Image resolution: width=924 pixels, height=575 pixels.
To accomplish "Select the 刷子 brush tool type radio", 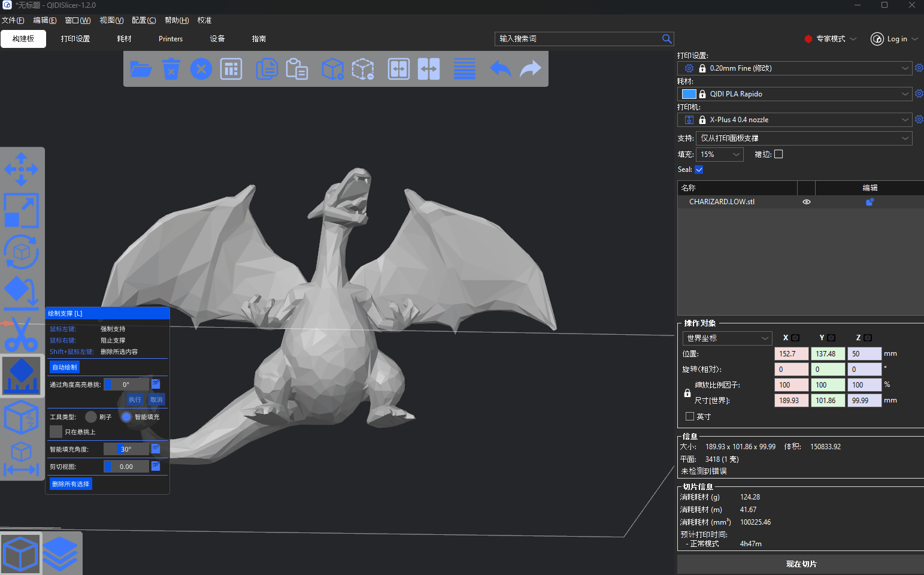I will tap(91, 417).
